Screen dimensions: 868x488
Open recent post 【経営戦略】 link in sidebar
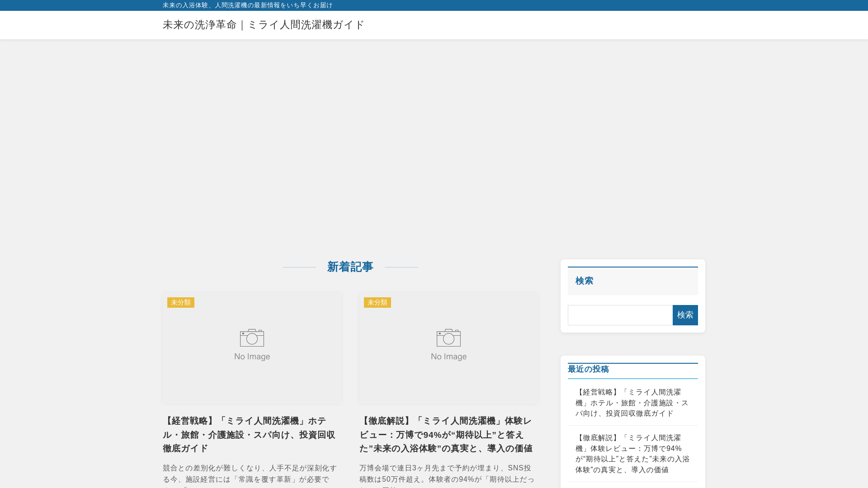click(632, 403)
